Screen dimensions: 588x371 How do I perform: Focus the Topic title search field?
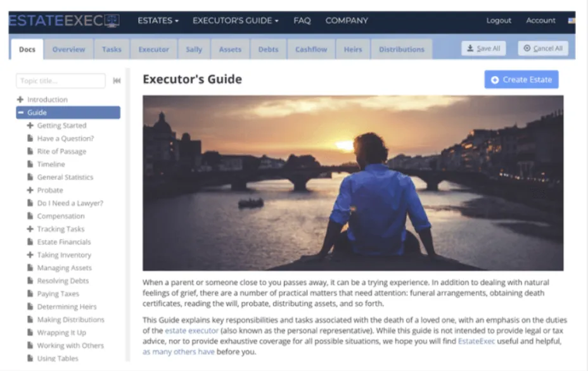61,80
